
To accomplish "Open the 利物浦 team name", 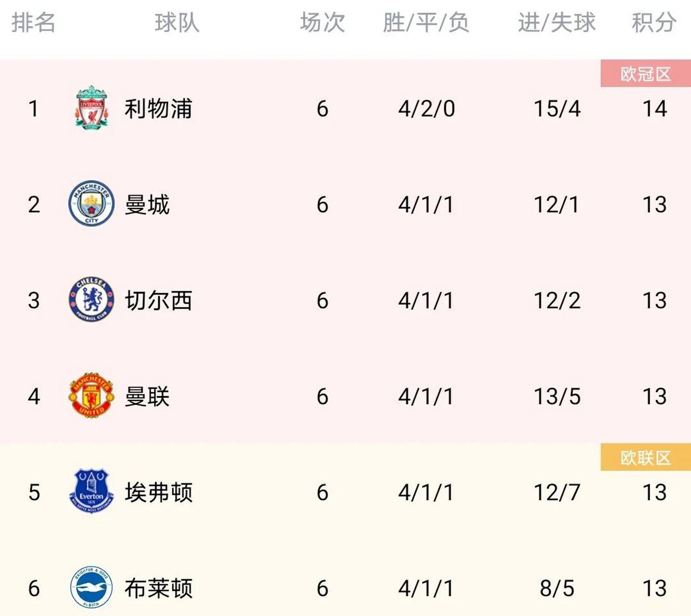I will (158, 108).
